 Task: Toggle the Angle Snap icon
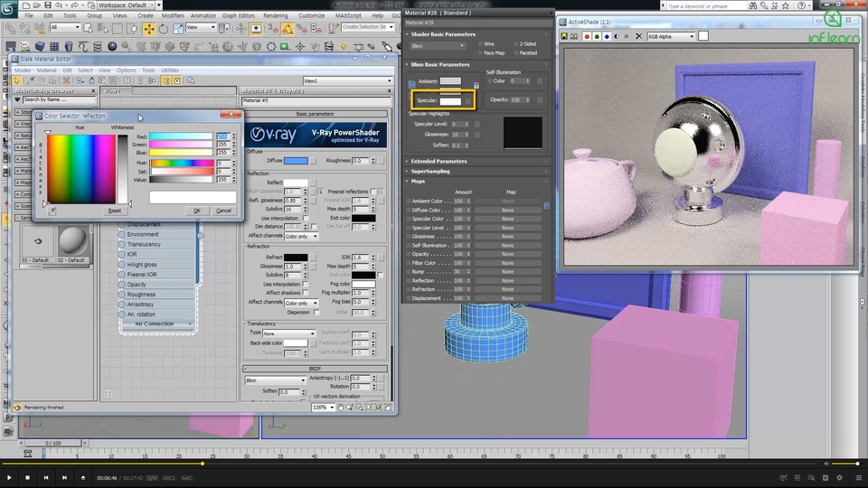click(288, 28)
